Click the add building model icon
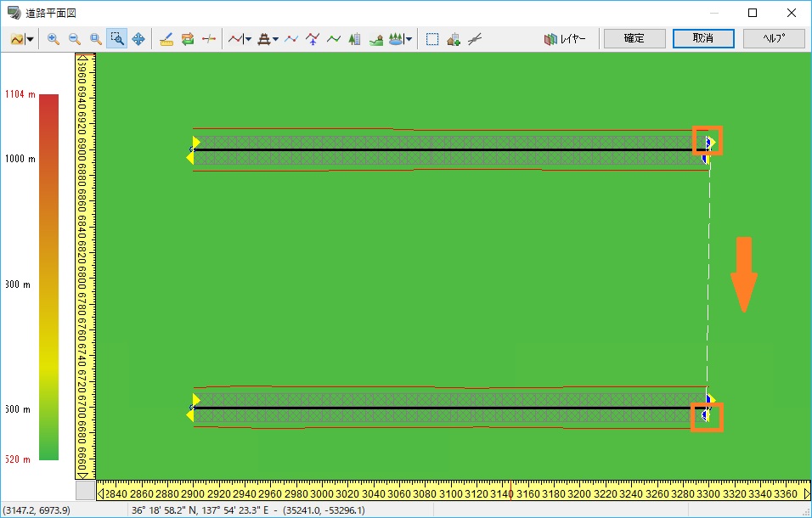Viewport: 812px width, 518px height. [454, 39]
